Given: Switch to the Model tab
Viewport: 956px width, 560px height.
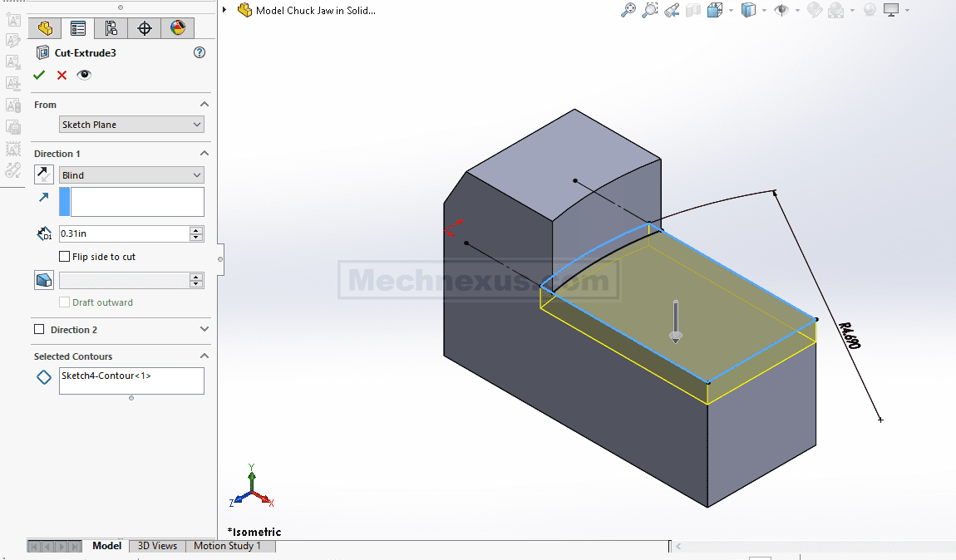Looking at the screenshot, I should [106, 546].
